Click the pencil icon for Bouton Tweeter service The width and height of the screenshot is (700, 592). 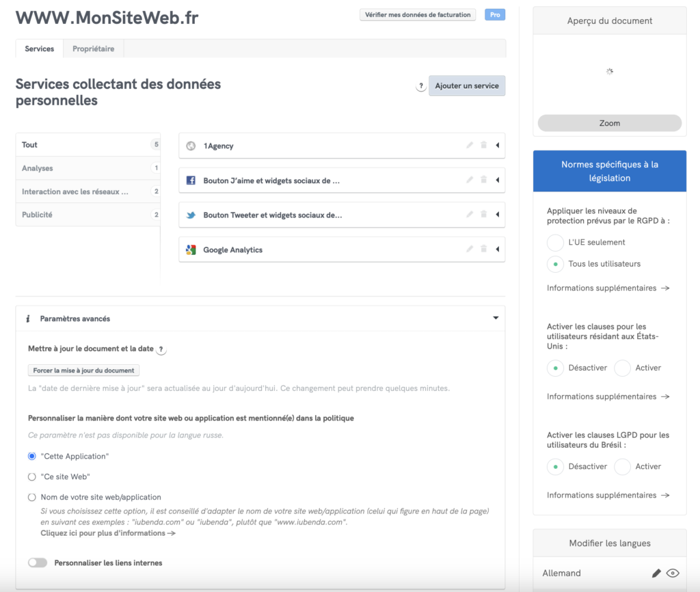click(470, 214)
